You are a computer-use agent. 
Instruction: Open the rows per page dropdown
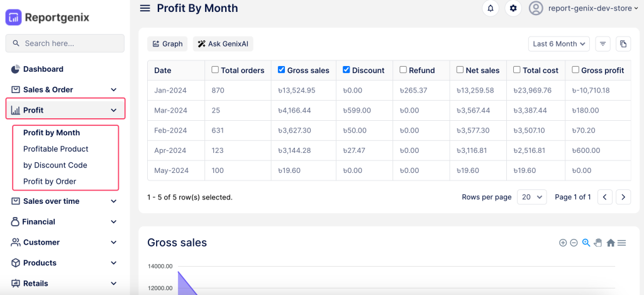[x=531, y=197]
